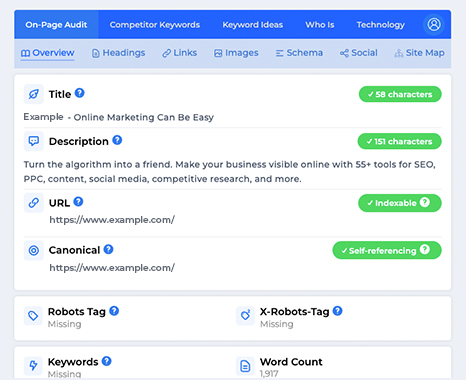This screenshot has height=380, width=466.
Task: Open the help tooltip next to X-Robots-Tag
Action: [x=338, y=311]
